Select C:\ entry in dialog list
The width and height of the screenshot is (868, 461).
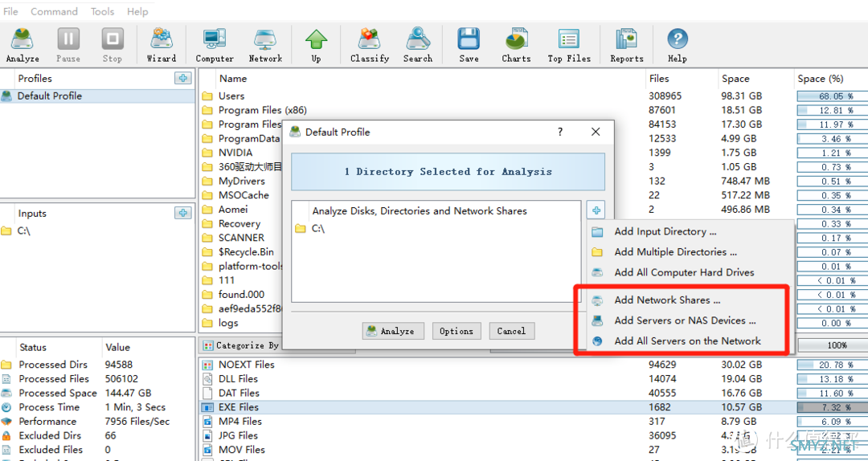[x=436, y=228]
